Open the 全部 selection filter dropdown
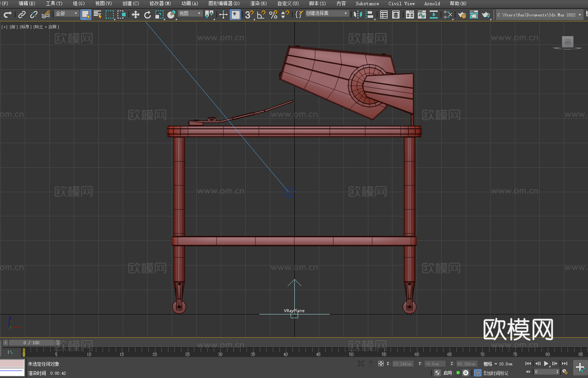Viewport: 588px width, 378px height. click(67, 13)
